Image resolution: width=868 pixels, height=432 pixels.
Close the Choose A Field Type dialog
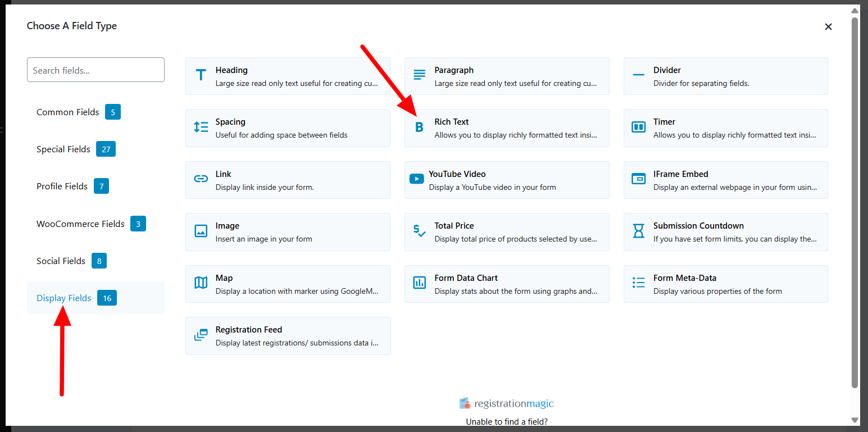[x=828, y=26]
